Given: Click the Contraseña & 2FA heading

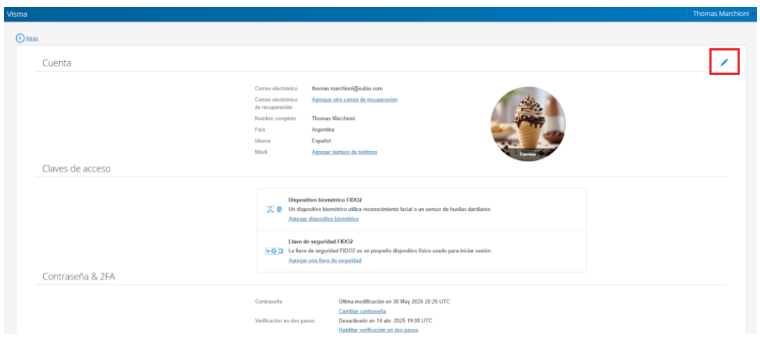Looking at the screenshot, I should pos(79,277).
